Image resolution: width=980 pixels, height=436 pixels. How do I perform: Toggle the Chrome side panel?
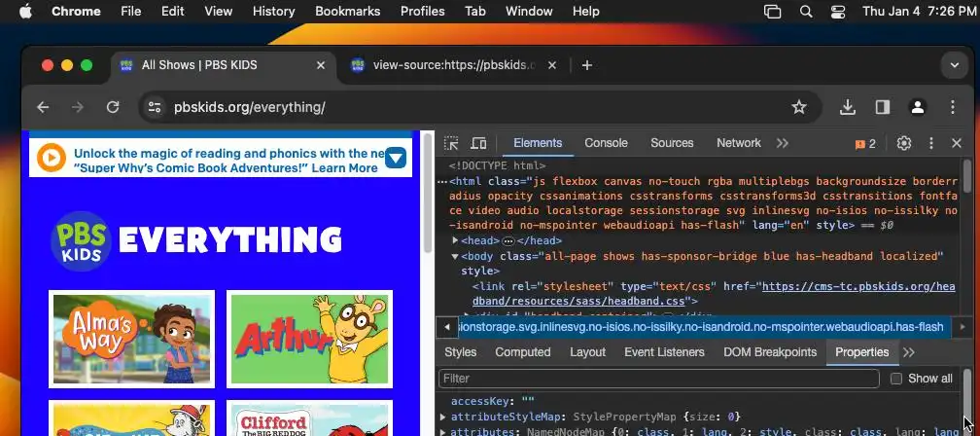(x=883, y=107)
